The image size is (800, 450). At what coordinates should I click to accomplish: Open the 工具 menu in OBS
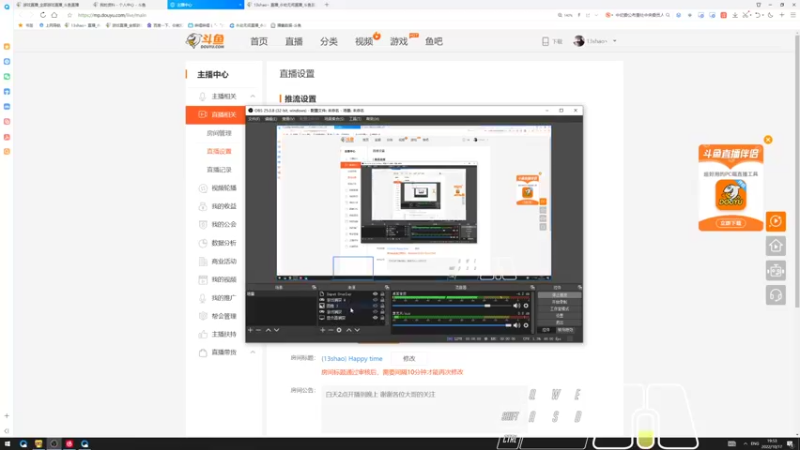(x=355, y=119)
